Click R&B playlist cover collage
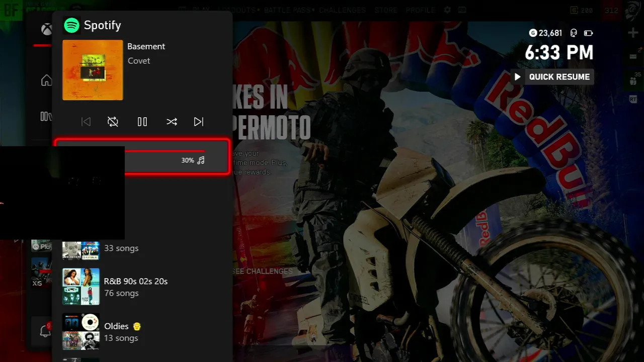This screenshot has width=644, height=362. pos(81,287)
